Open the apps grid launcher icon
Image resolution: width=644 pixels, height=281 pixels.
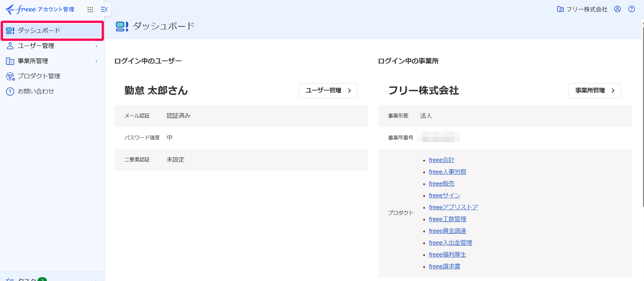(x=90, y=9)
